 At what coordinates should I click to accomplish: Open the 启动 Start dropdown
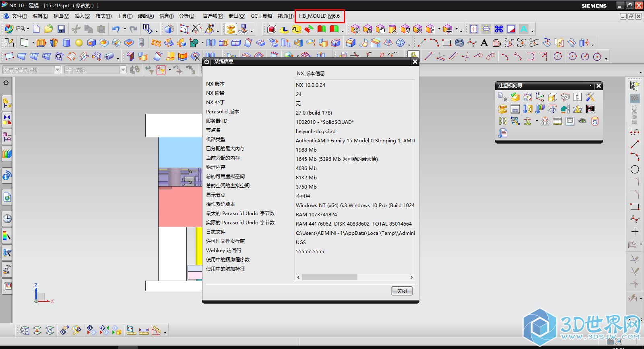[x=17, y=29]
